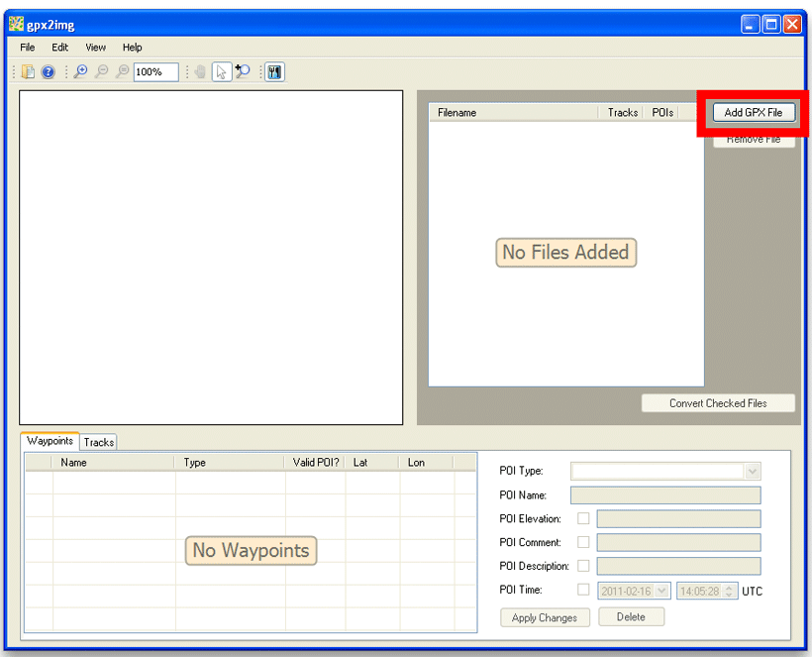Toggle the fork and bottle POI icon
Screen dimensions: 812x657
[274, 71]
